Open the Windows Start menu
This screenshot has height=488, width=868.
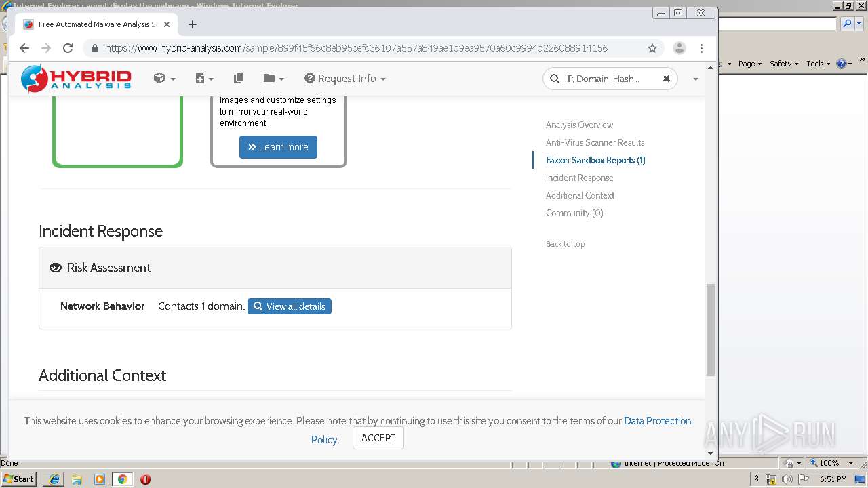click(19, 479)
